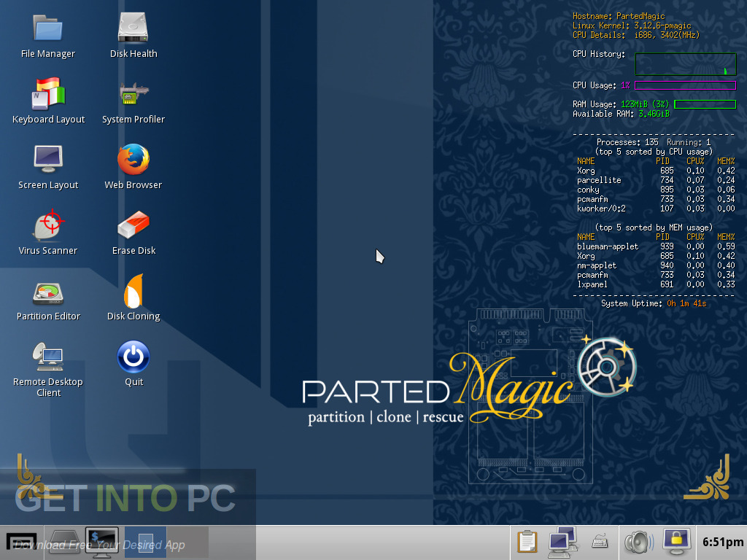Click the green RAM Usage bar

coord(705,104)
